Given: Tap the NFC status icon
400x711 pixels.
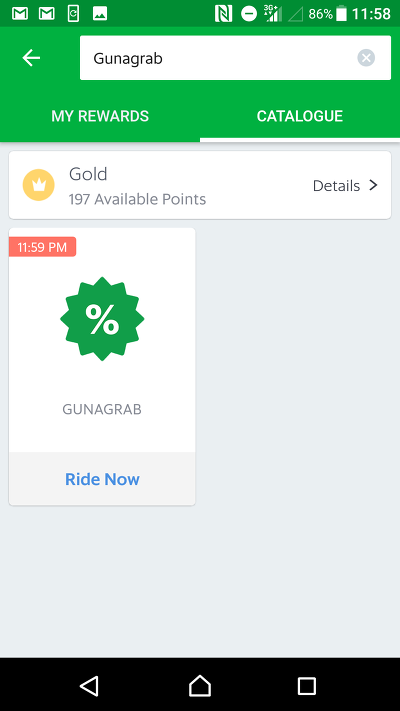Looking at the screenshot, I should 223,14.
